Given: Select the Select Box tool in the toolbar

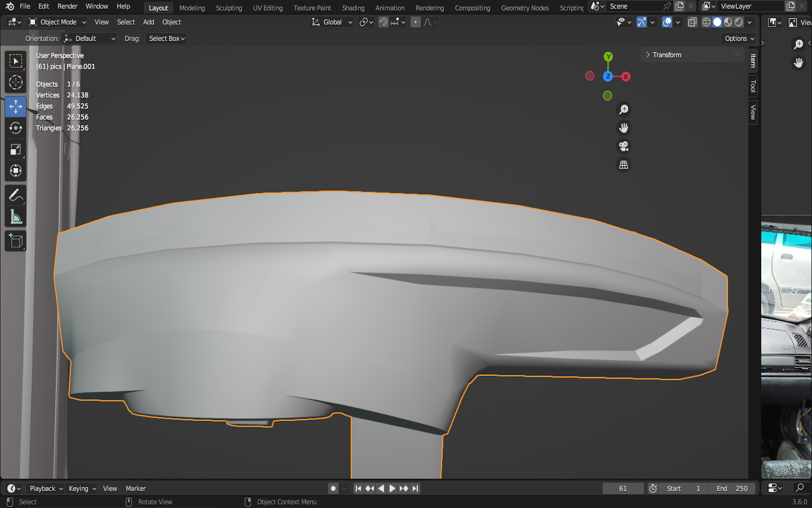Looking at the screenshot, I should tap(16, 61).
